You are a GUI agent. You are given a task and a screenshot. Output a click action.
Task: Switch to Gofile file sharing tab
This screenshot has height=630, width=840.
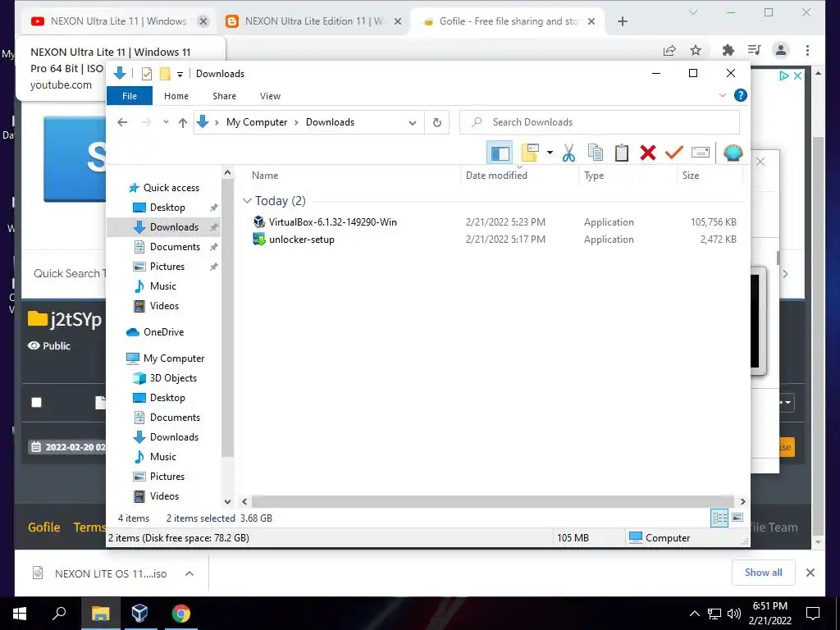pyautogui.click(x=508, y=21)
